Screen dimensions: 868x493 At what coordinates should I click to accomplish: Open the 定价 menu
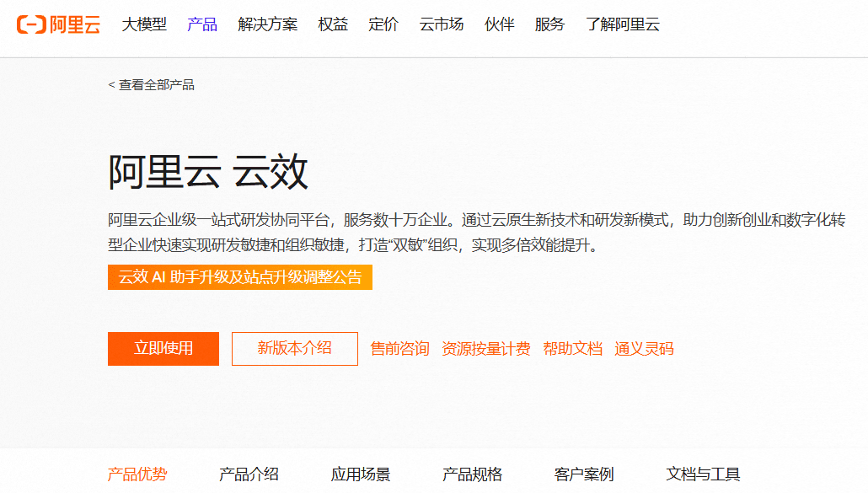[x=383, y=24]
